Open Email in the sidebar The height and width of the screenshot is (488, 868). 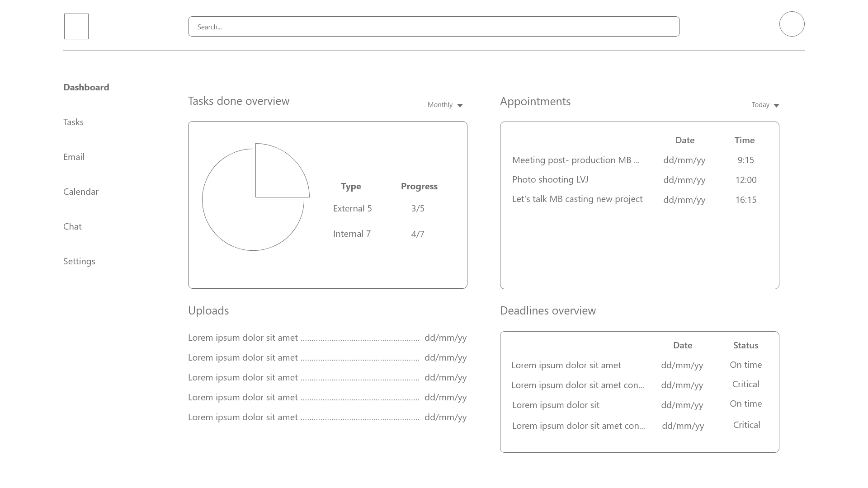pyautogui.click(x=74, y=157)
